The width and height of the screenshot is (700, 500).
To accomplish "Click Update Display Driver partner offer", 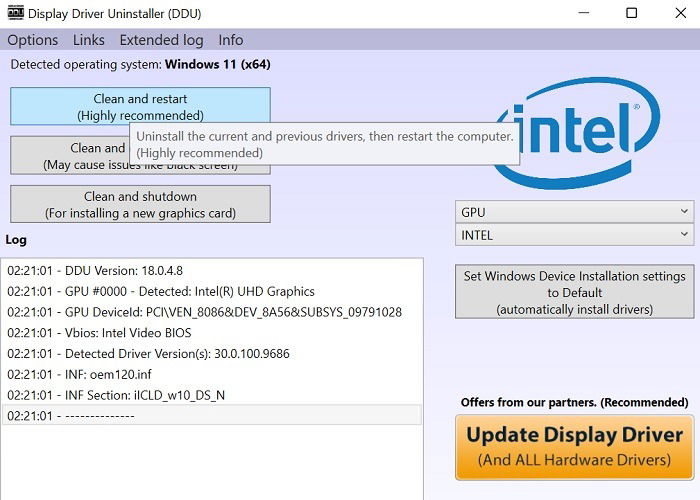I will 575,447.
